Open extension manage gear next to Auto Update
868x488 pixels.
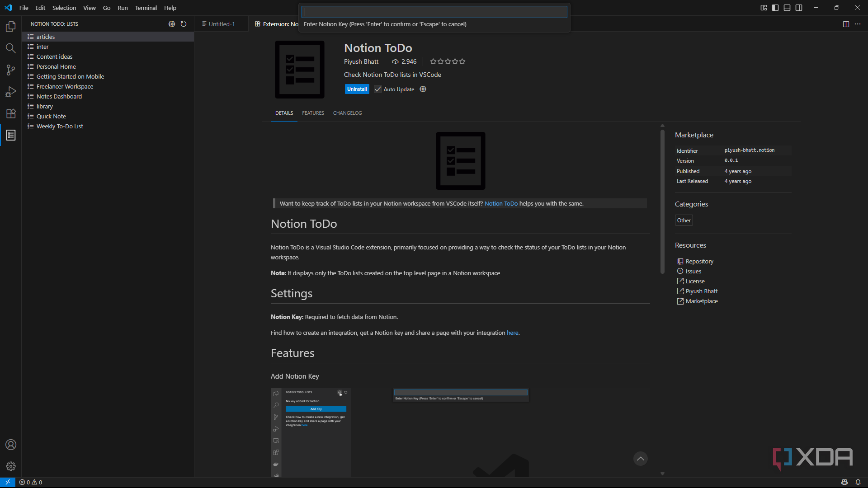pos(423,89)
